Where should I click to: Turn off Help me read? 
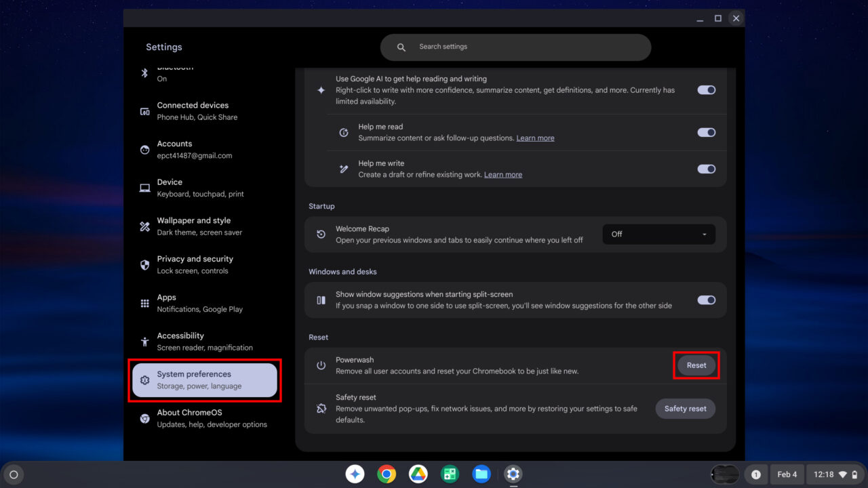(x=706, y=132)
